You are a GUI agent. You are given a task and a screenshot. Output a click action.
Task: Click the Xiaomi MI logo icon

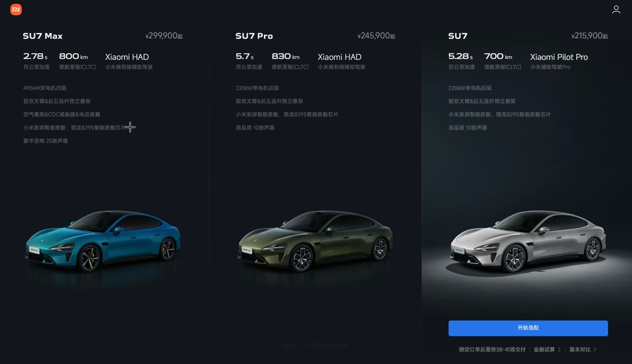[16, 10]
